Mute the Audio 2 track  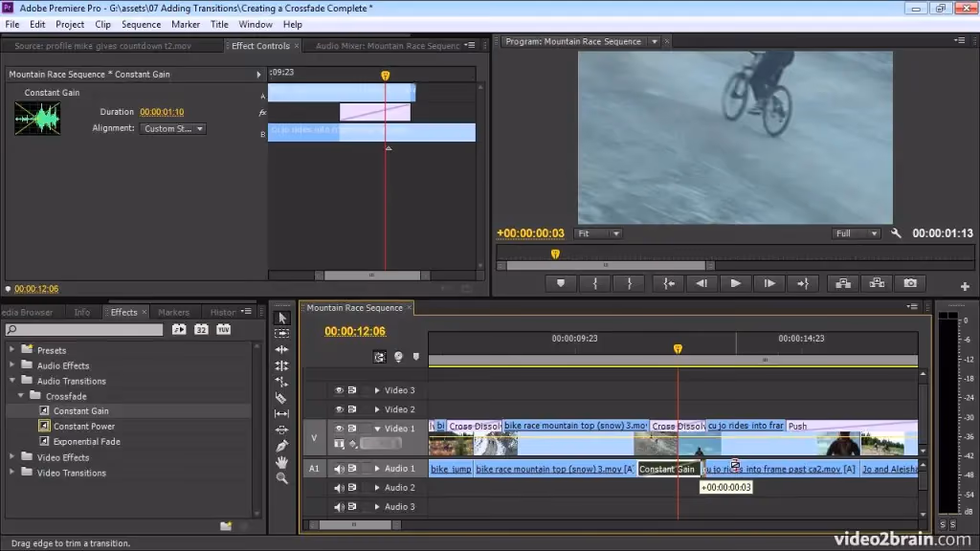tap(338, 488)
